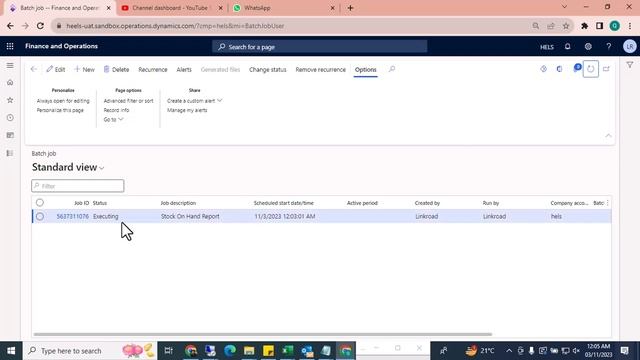Switch to YouTube Channel dashboard tab
Viewport: 640px width, 360px height.
tap(171, 8)
